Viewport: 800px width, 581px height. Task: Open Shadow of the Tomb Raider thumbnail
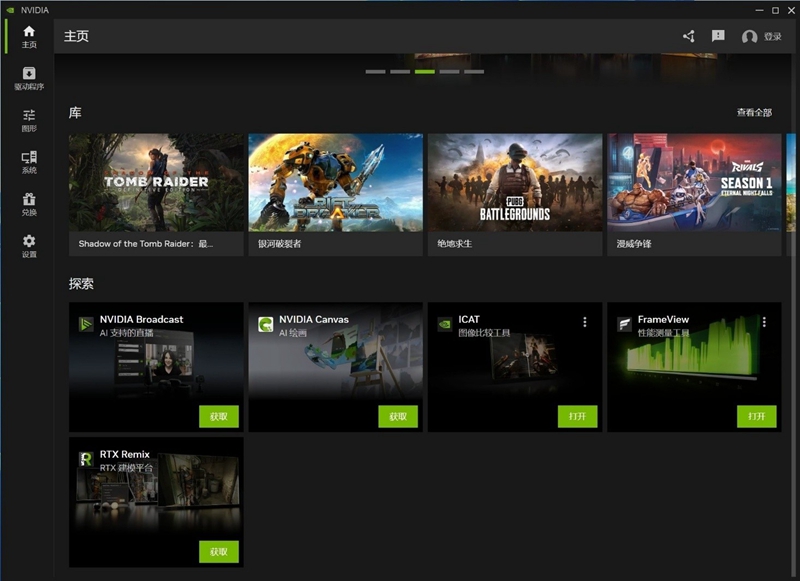(x=156, y=182)
